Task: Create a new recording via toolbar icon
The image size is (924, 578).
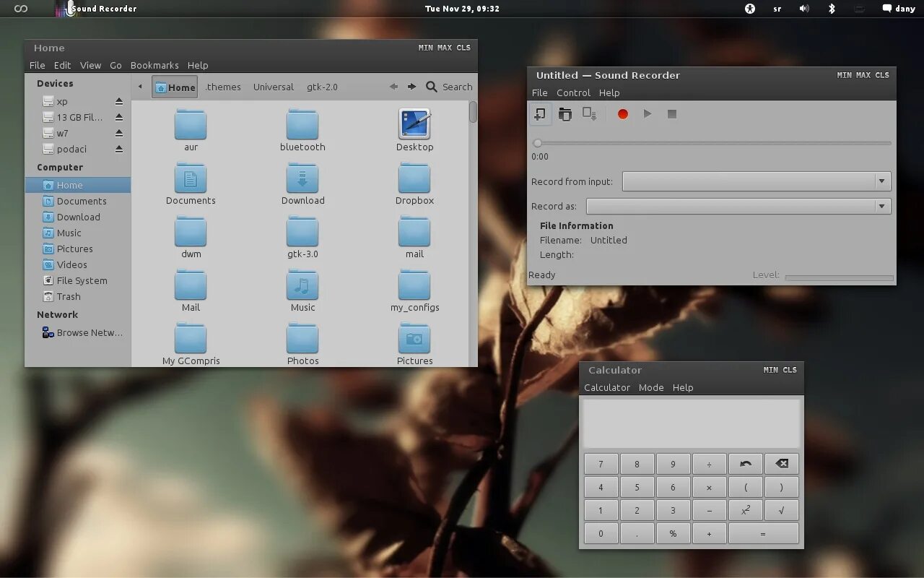Action: pos(540,114)
